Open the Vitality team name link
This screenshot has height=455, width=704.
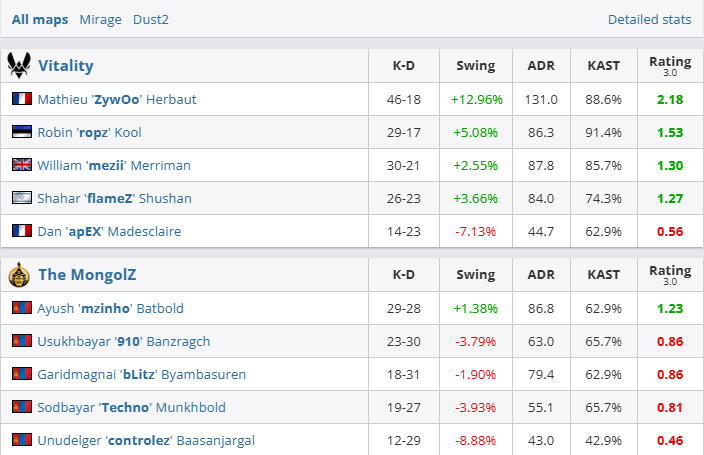[66, 66]
